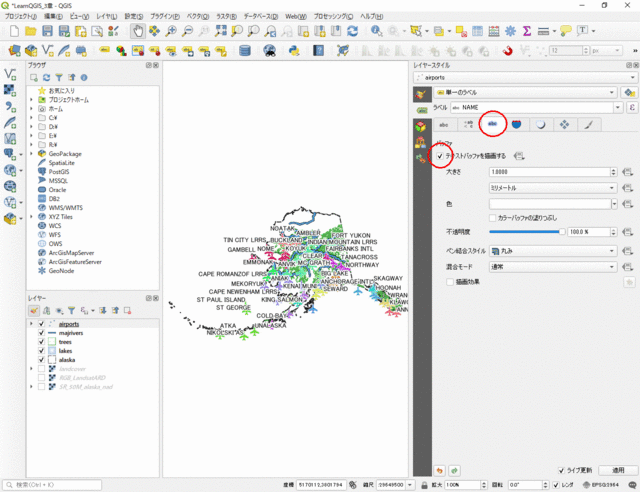Switch to the Symbology section in Layer Styling sidebar

click(421, 94)
